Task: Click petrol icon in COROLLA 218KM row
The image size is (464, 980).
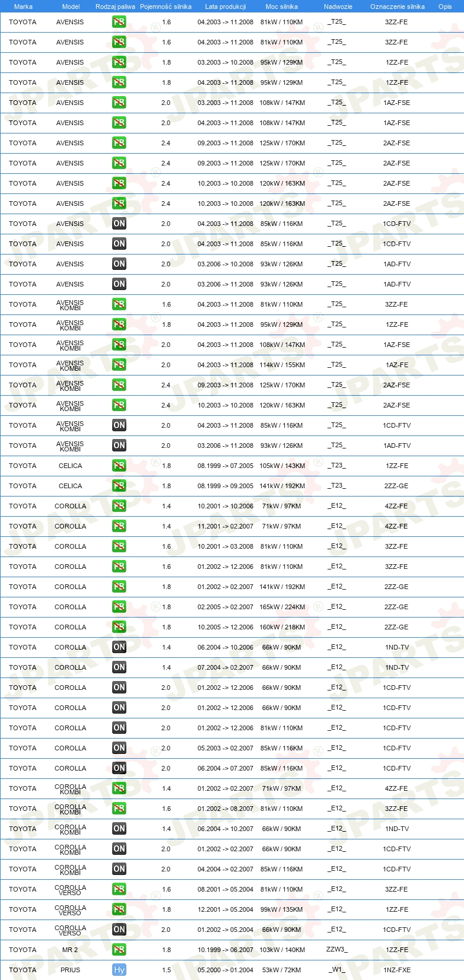Action: (119, 627)
